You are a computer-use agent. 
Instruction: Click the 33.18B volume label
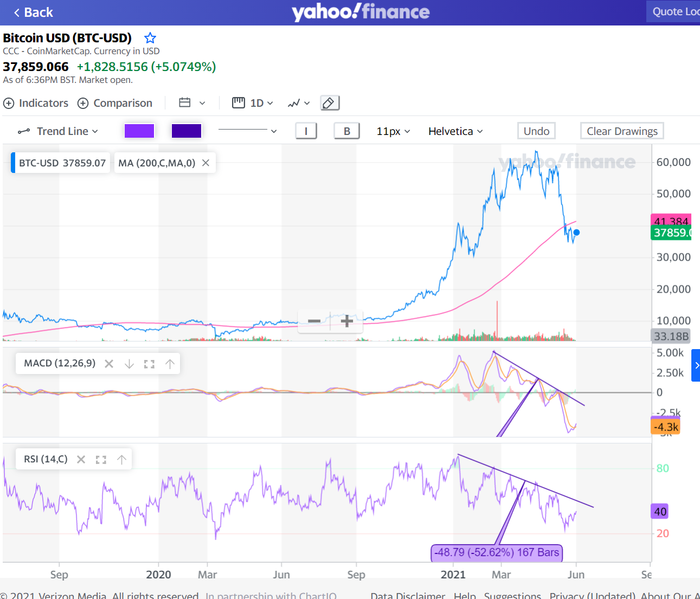coord(671,336)
